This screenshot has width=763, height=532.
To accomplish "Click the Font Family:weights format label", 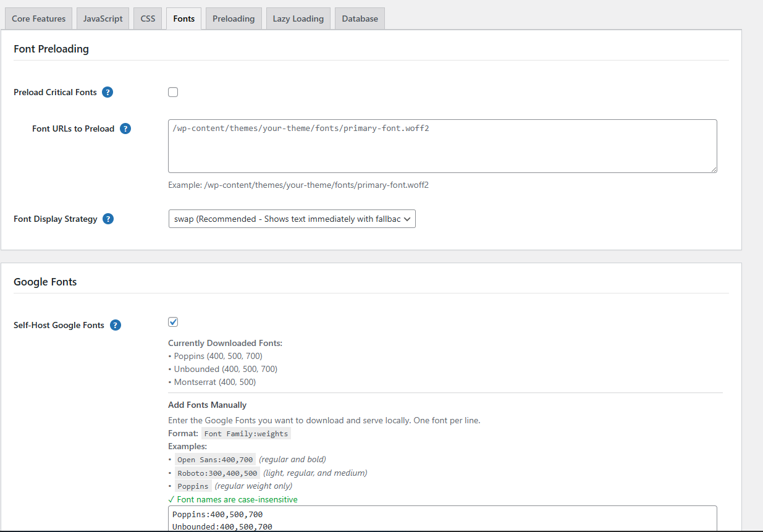I will 246,433.
